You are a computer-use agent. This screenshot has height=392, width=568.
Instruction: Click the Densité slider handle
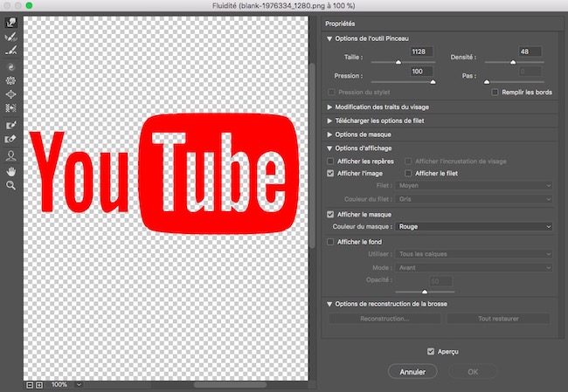point(513,62)
